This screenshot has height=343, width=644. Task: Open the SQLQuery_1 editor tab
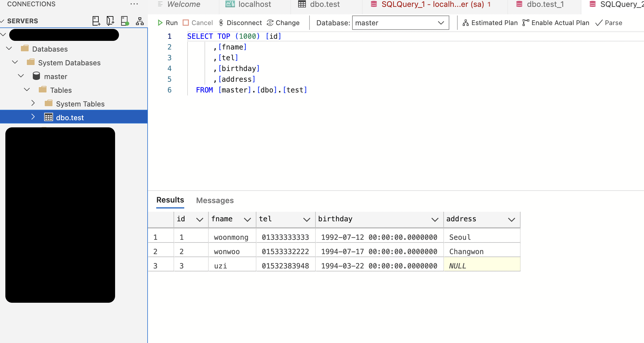(x=432, y=4)
